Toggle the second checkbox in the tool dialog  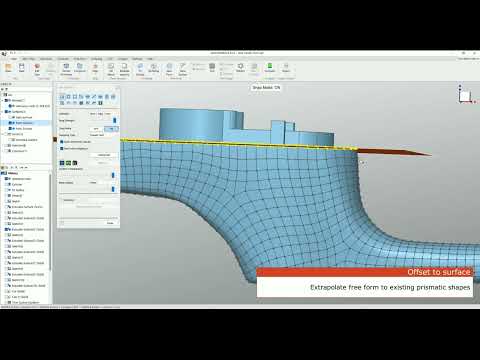point(62,148)
